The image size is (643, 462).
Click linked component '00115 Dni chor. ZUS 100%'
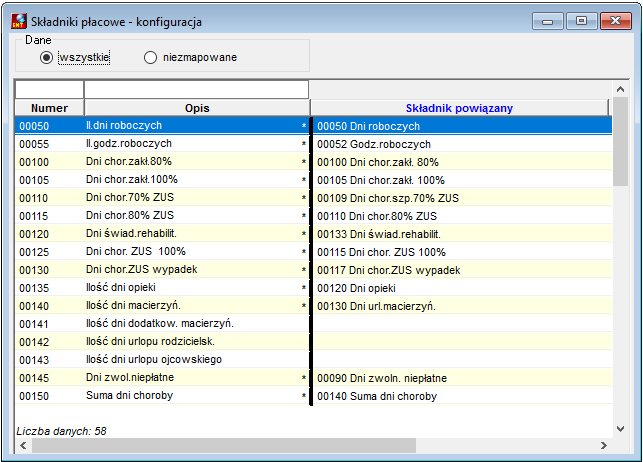381,253
